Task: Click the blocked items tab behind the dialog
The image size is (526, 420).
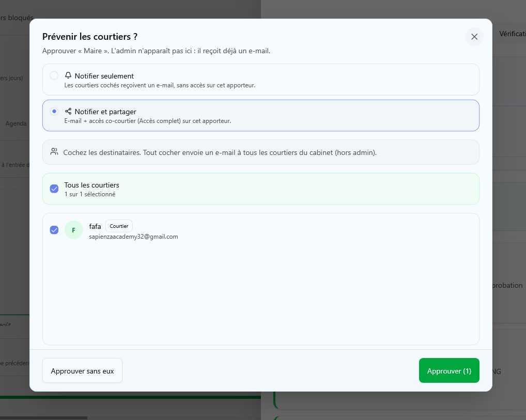Action: coord(17,18)
